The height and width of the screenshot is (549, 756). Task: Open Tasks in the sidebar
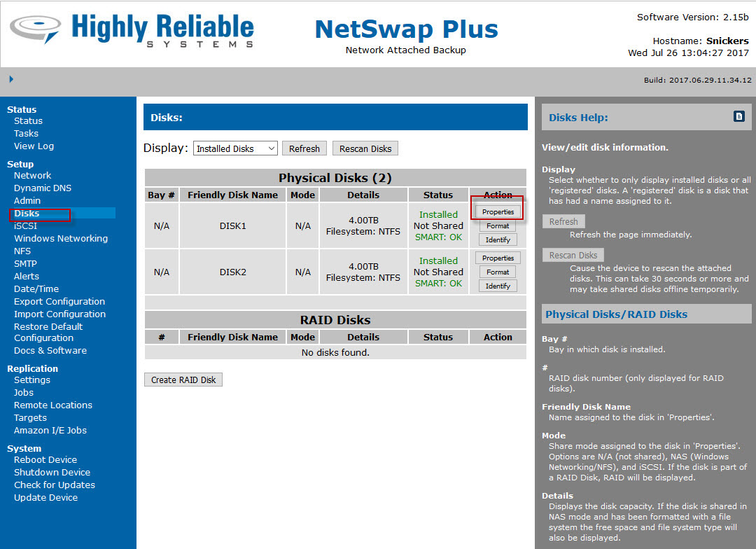click(26, 134)
